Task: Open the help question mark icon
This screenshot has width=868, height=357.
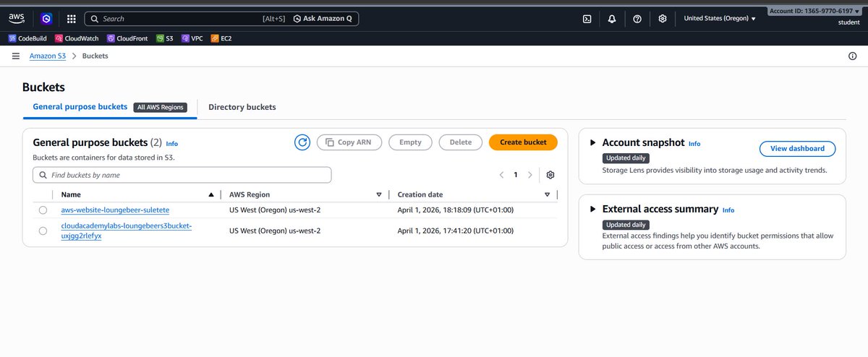Action: point(637,19)
